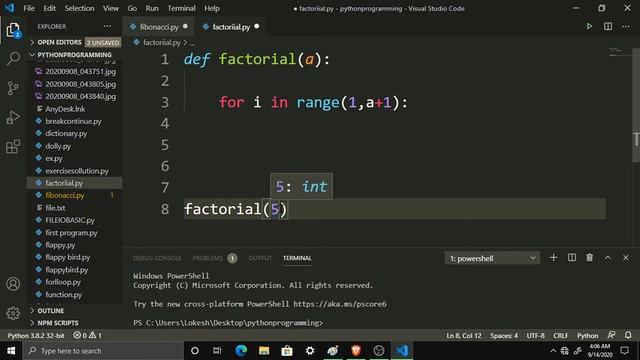Open Task View from taskbar

[217, 351]
